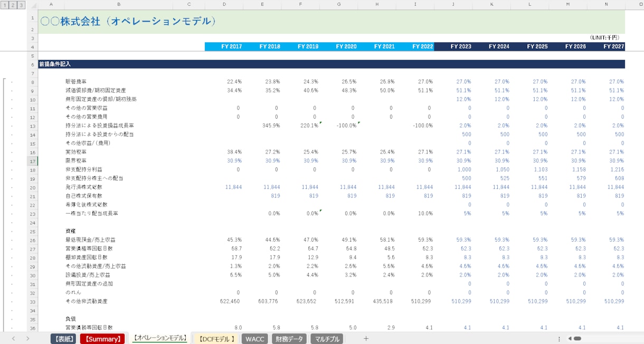Click the 220.1% cell in FY 2019
Viewport: 644px width, 344px height.
(309, 126)
